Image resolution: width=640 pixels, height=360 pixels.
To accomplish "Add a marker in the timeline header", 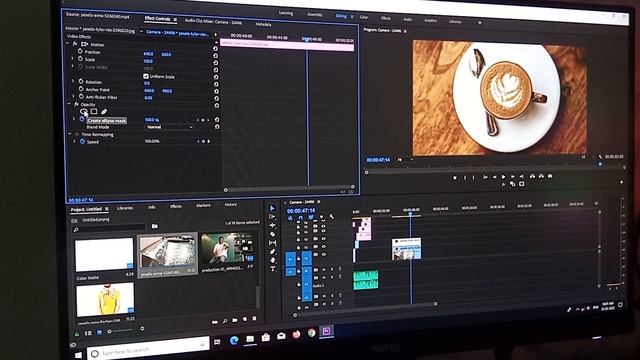I will [321, 217].
